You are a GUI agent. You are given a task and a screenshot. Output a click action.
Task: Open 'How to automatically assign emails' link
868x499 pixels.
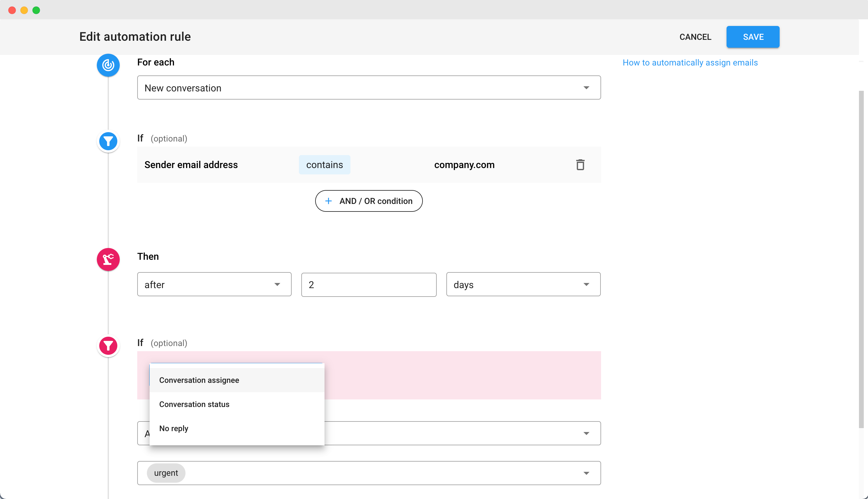(690, 62)
